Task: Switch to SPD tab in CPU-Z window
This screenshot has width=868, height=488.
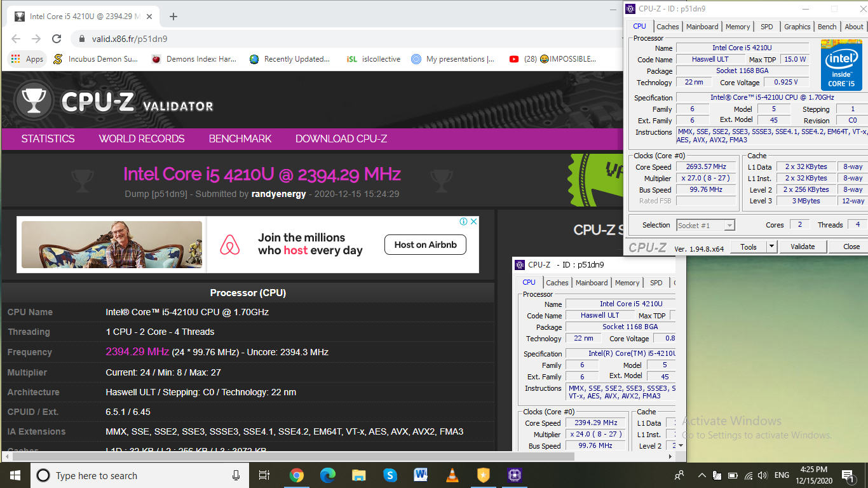Action: click(767, 27)
